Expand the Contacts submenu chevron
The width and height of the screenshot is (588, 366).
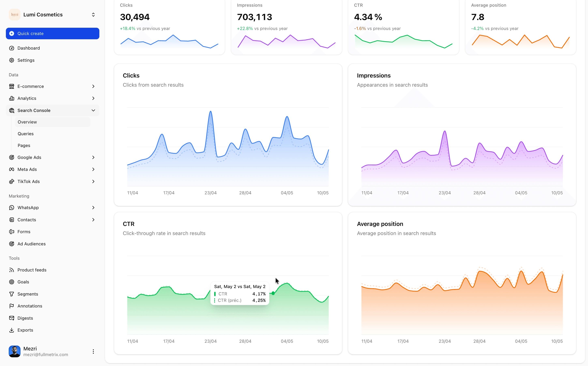pyautogui.click(x=93, y=220)
